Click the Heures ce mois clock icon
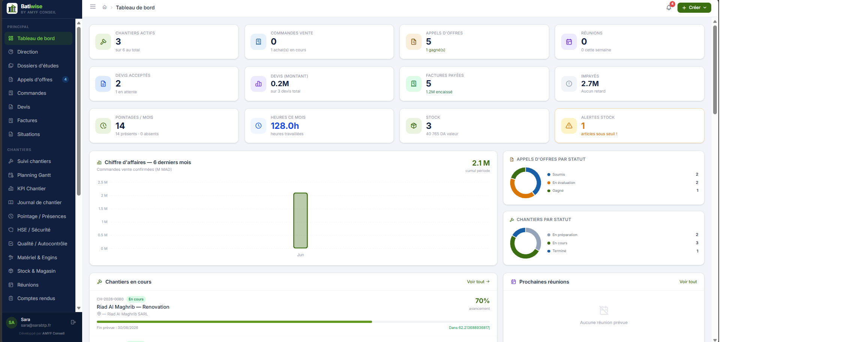Viewport: 868px width, 342px height. (x=258, y=125)
